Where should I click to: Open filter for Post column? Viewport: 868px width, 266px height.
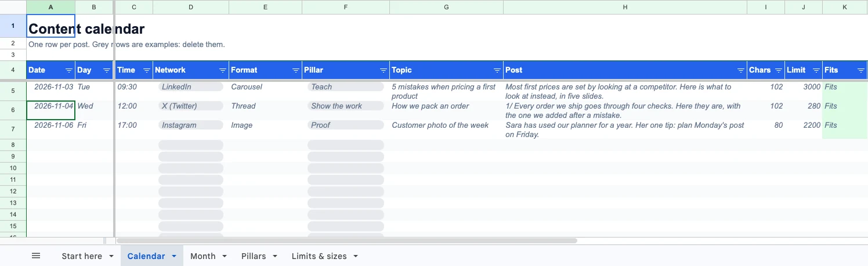(741, 70)
